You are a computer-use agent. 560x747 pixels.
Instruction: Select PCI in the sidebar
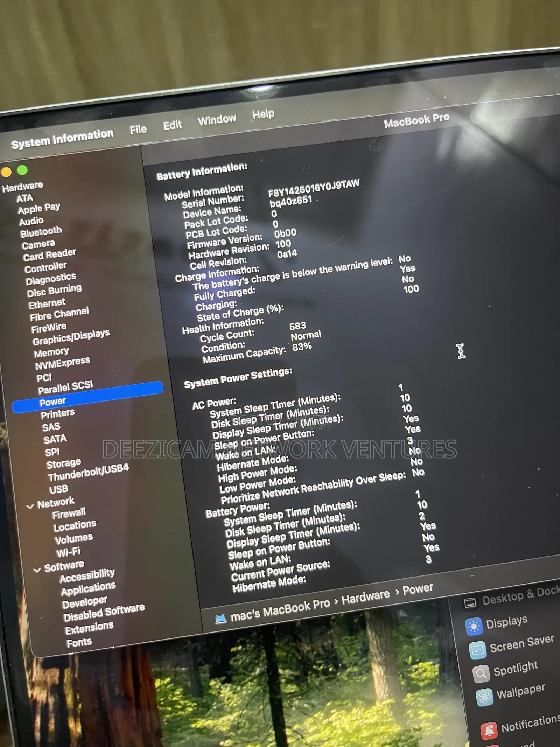tap(44, 378)
